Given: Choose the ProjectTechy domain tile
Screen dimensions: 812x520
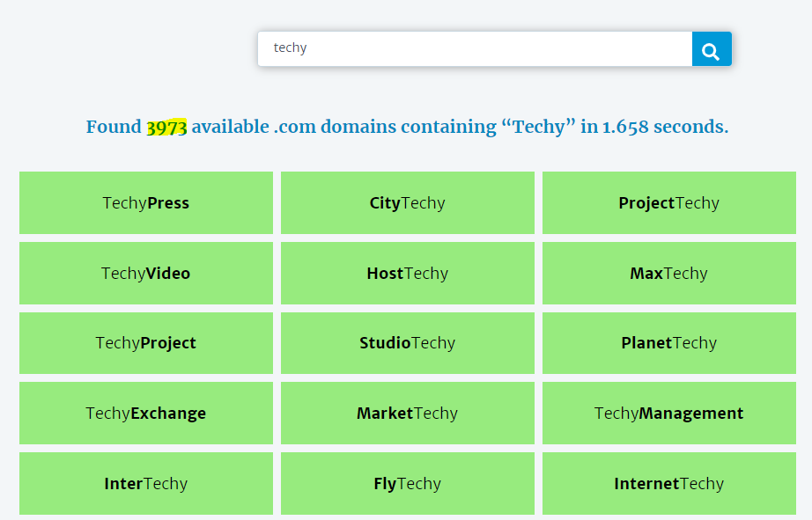Looking at the screenshot, I should pos(669,203).
